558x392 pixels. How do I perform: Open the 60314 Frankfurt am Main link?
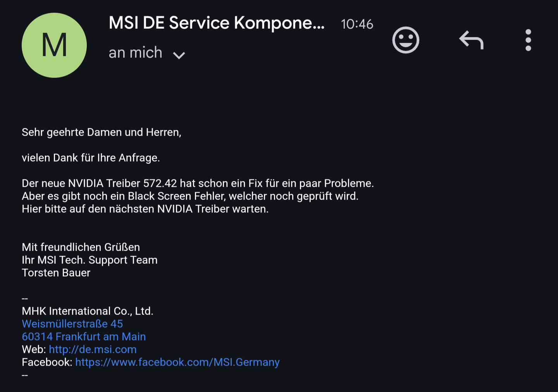click(84, 337)
